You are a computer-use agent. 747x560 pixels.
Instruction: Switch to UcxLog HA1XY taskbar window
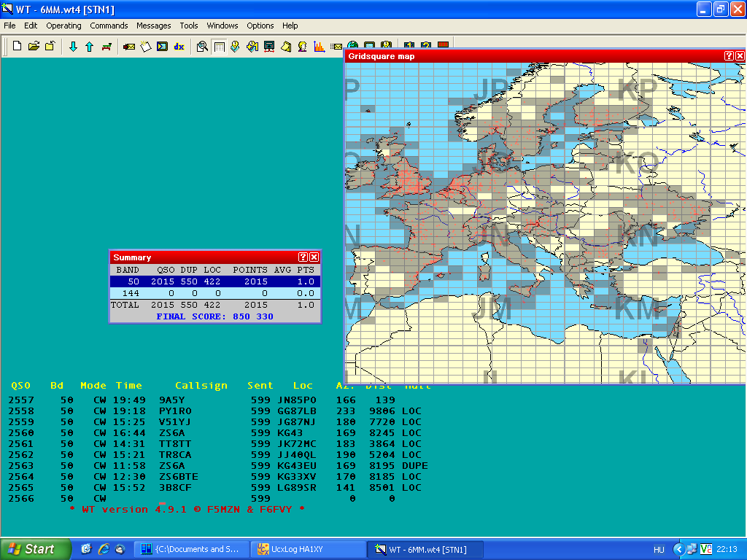[x=308, y=549]
